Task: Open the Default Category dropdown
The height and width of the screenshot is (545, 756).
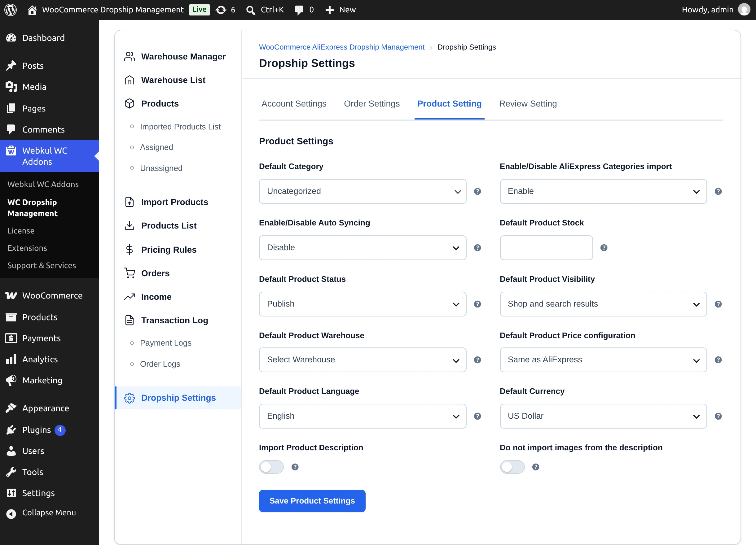Action: click(x=362, y=191)
